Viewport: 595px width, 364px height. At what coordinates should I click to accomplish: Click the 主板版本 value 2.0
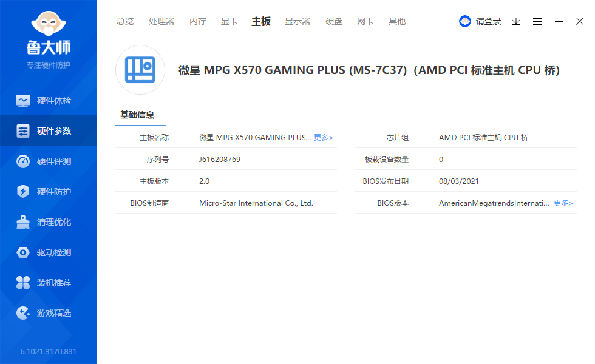coord(204,181)
